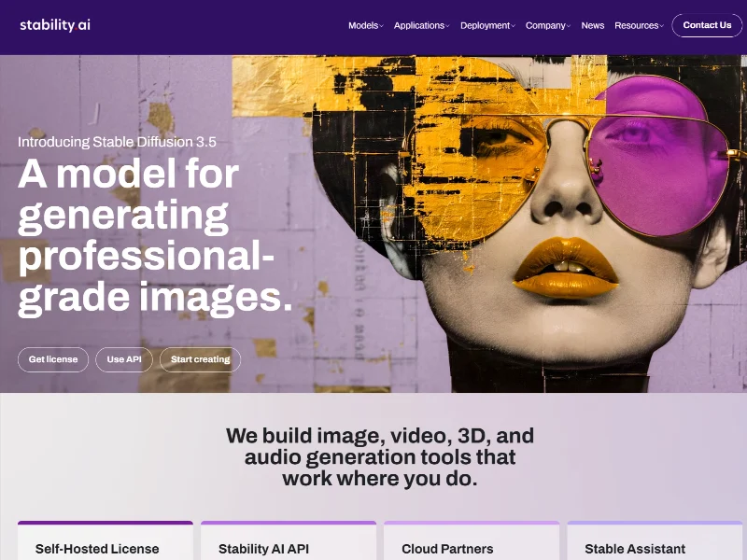Go to the News page
This screenshot has height=560, width=747.
[x=593, y=26]
